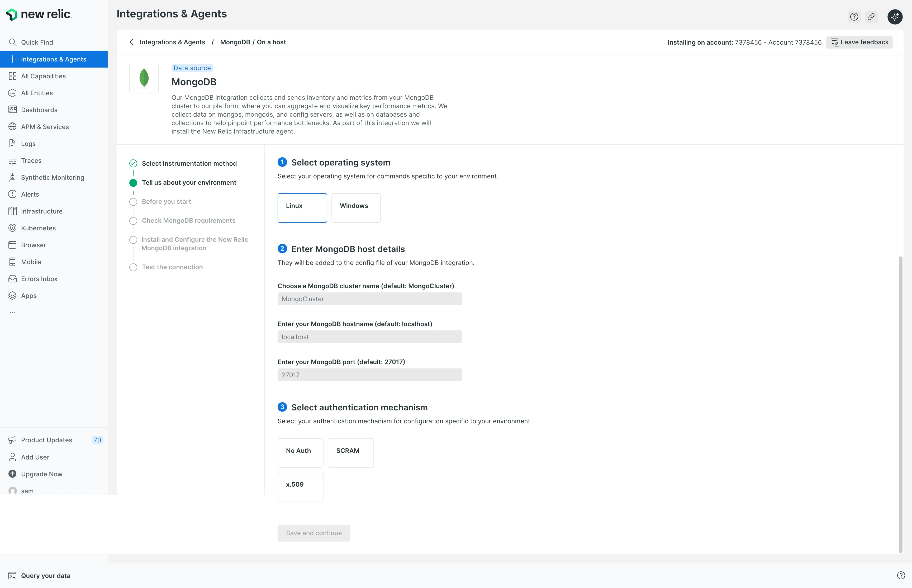Click MongoDB hostname input field

coord(370,337)
